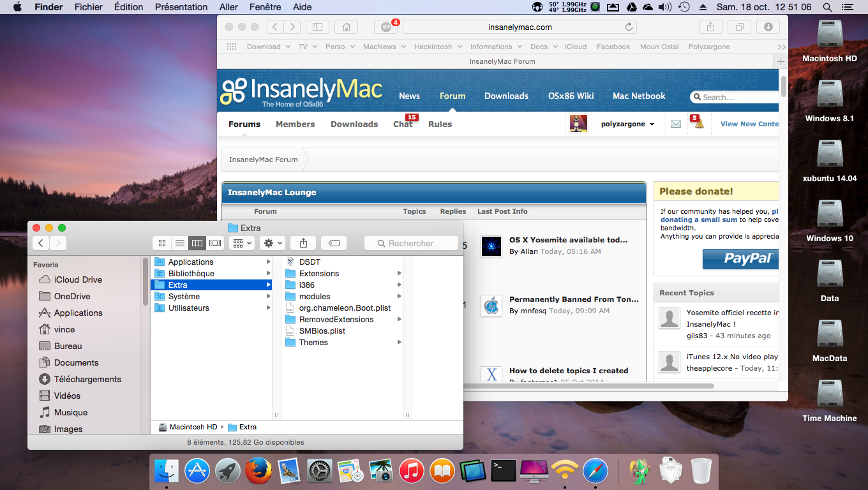Open the Aller menu

pos(228,7)
